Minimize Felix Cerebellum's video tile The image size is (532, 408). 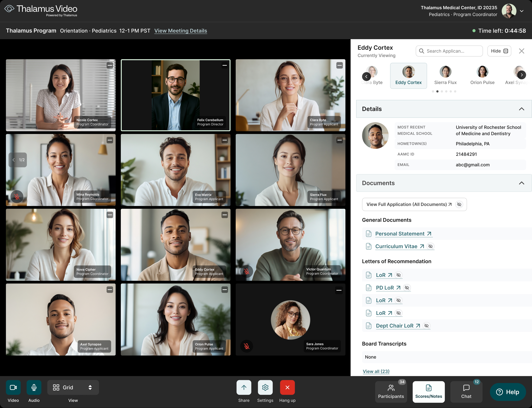225,65
